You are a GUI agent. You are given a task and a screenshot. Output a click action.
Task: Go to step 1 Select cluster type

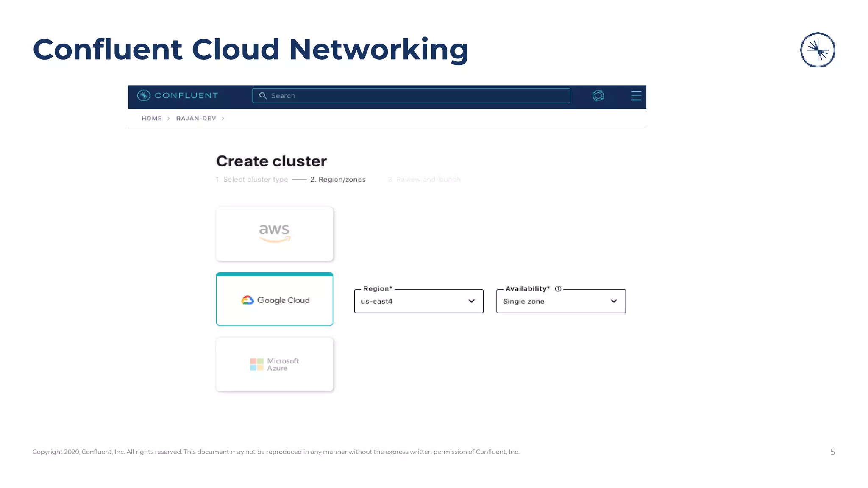pos(252,180)
